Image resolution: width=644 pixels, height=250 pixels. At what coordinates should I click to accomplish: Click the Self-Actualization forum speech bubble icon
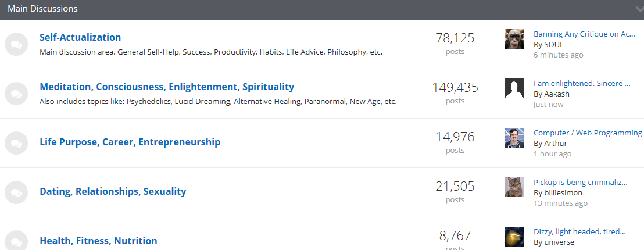(x=16, y=45)
